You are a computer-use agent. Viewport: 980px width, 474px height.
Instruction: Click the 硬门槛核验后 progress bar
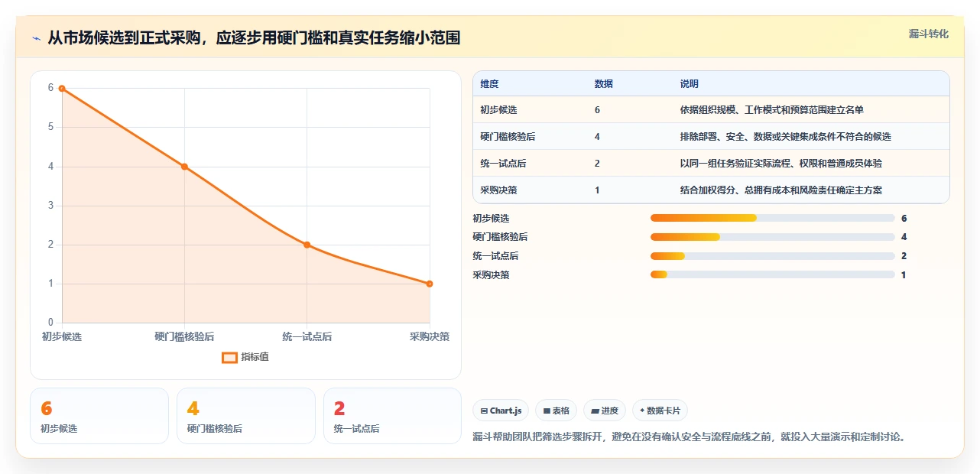(772, 237)
